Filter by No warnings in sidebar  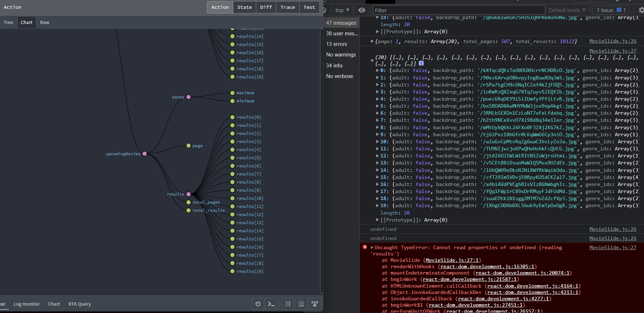[341, 54]
